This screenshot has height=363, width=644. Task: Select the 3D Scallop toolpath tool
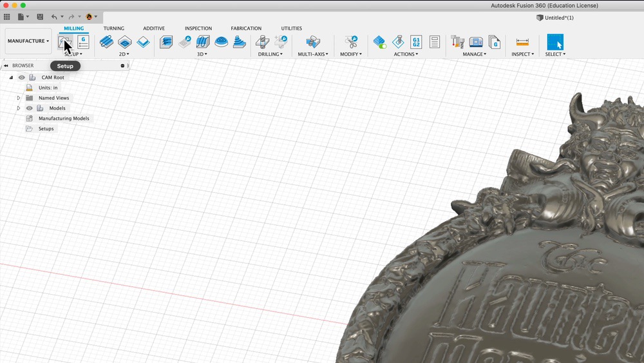pos(222,42)
